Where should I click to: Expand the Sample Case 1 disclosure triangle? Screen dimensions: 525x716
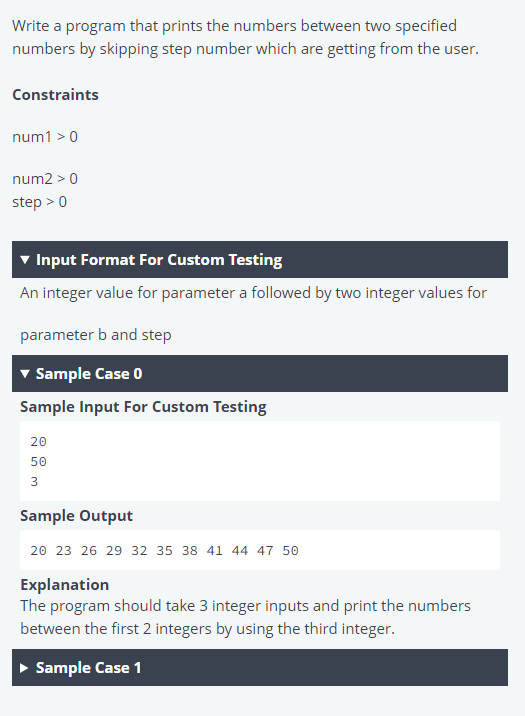click(x=24, y=668)
